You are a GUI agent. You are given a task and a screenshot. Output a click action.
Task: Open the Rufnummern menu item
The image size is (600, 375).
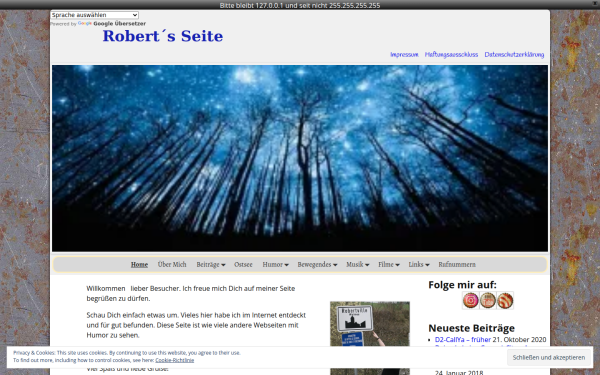(457, 264)
